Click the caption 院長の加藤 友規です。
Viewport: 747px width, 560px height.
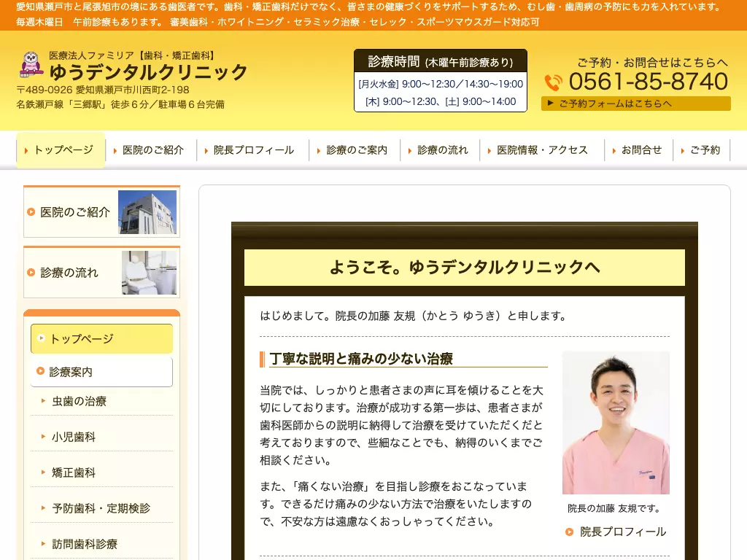point(614,508)
